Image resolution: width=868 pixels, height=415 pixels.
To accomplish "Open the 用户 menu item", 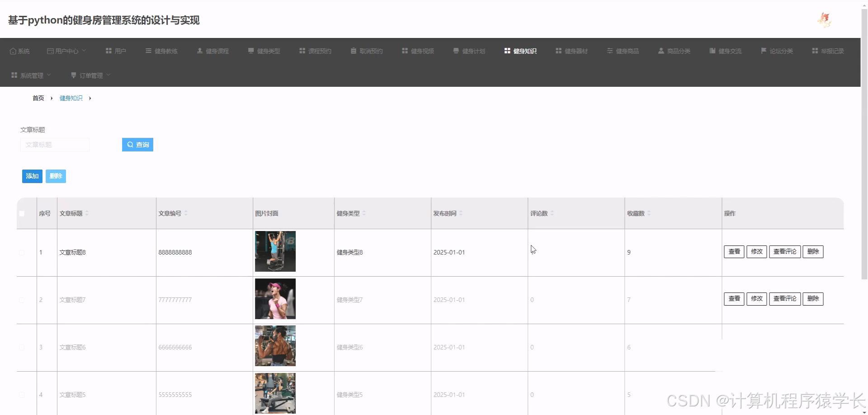I will coord(116,51).
